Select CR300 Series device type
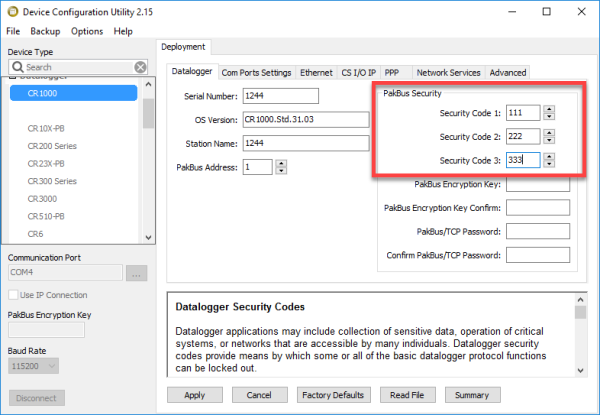The image size is (600, 415). [52, 181]
